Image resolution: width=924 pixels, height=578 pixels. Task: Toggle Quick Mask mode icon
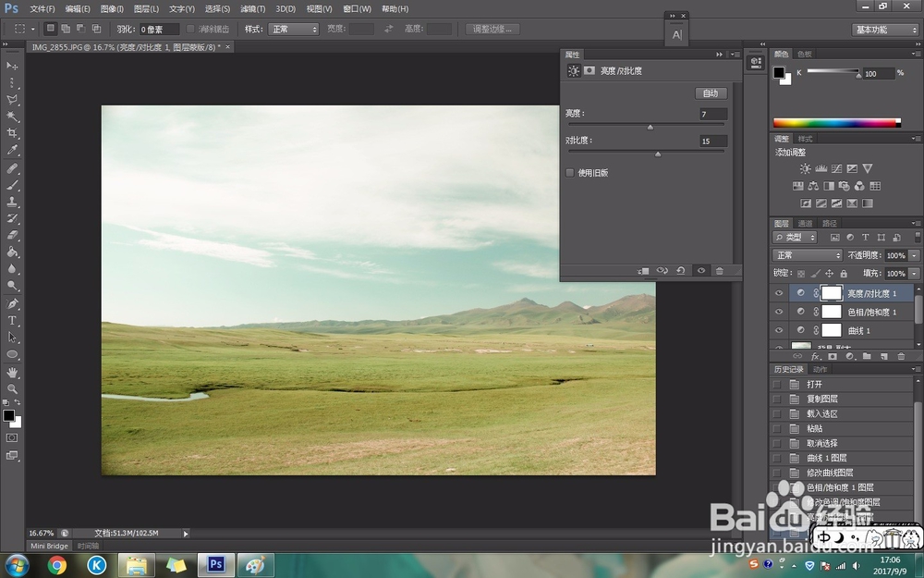tap(12, 437)
